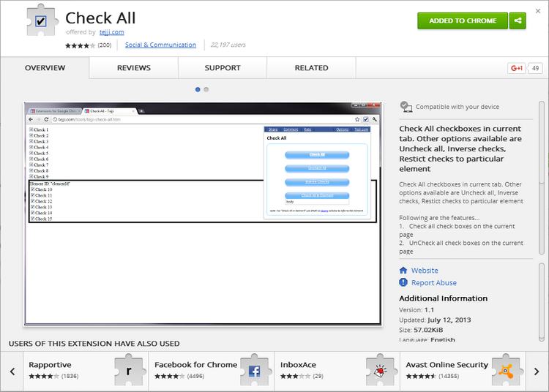The image size is (549, 392).
Task: Open the Website link
Action: (x=425, y=271)
